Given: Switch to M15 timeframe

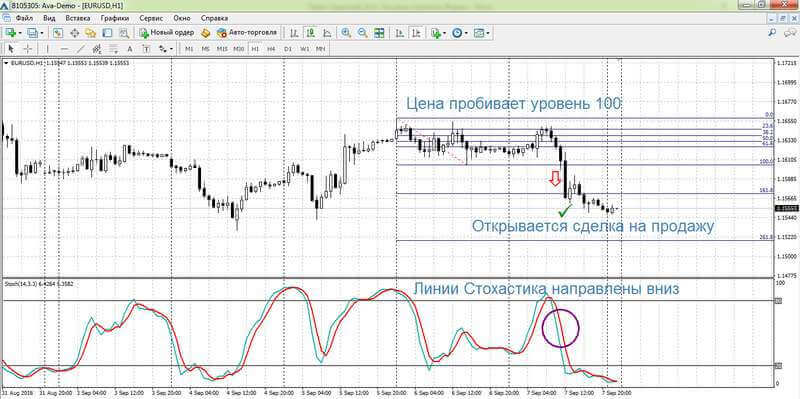Looking at the screenshot, I should click(221, 48).
